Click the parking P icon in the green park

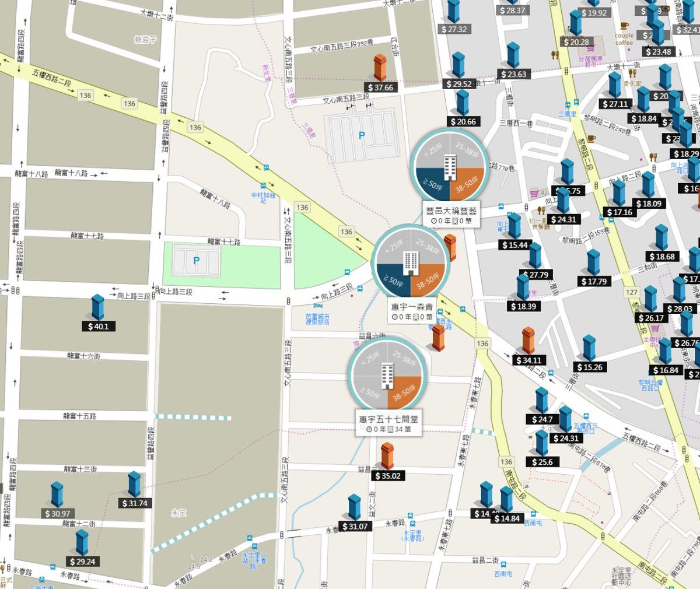click(x=197, y=261)
